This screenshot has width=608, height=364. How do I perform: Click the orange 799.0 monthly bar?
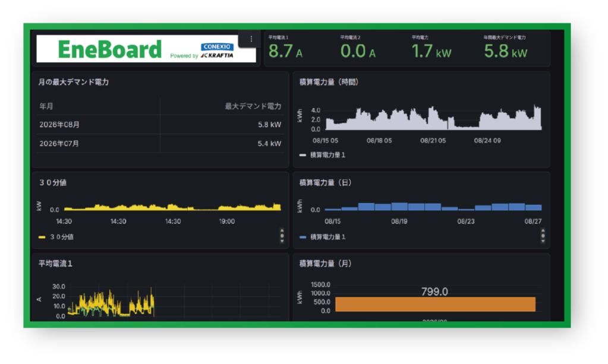435,305
